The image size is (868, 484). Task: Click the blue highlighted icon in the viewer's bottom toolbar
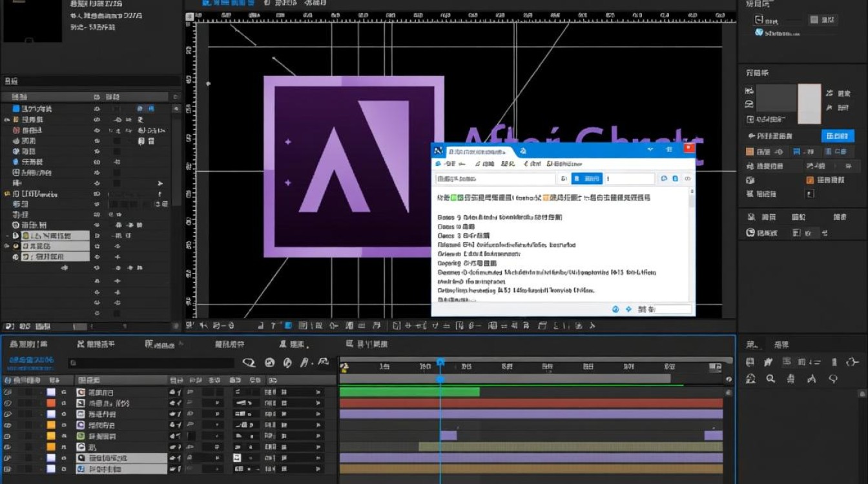click(289, 325)
